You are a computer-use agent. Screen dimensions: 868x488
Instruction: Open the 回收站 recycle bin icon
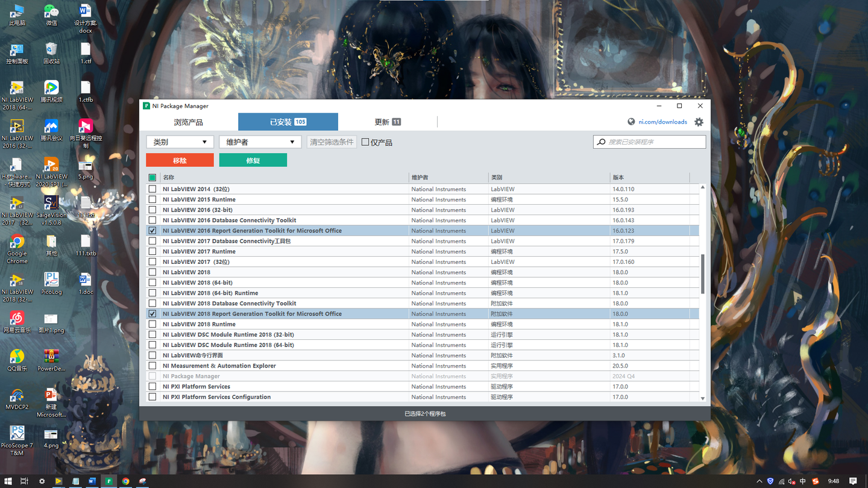click(x=51, y=53)
